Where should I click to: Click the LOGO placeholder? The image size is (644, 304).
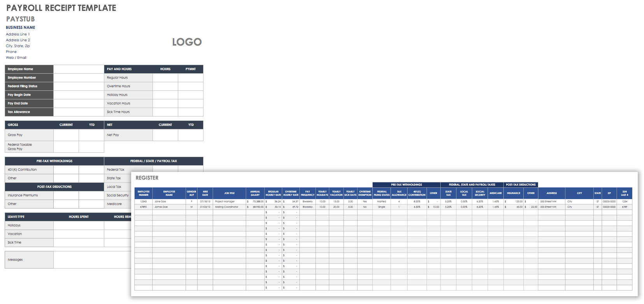click(x=187, y=42)
